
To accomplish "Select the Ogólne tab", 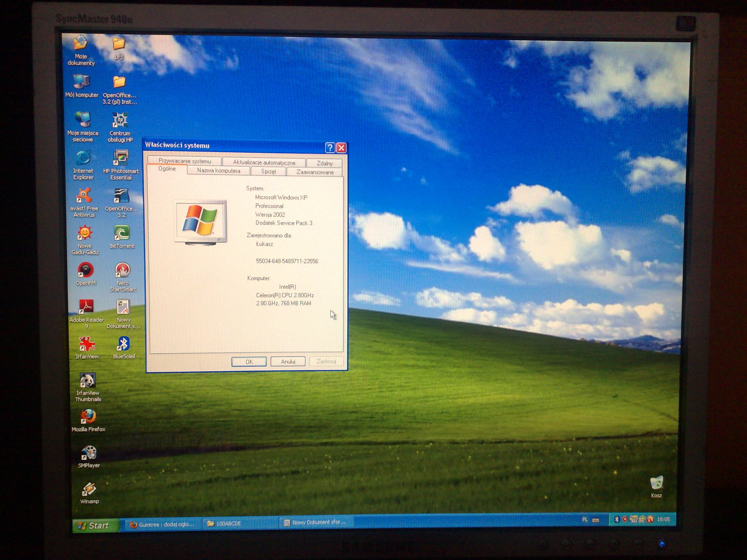I will [x=167, y=169].
